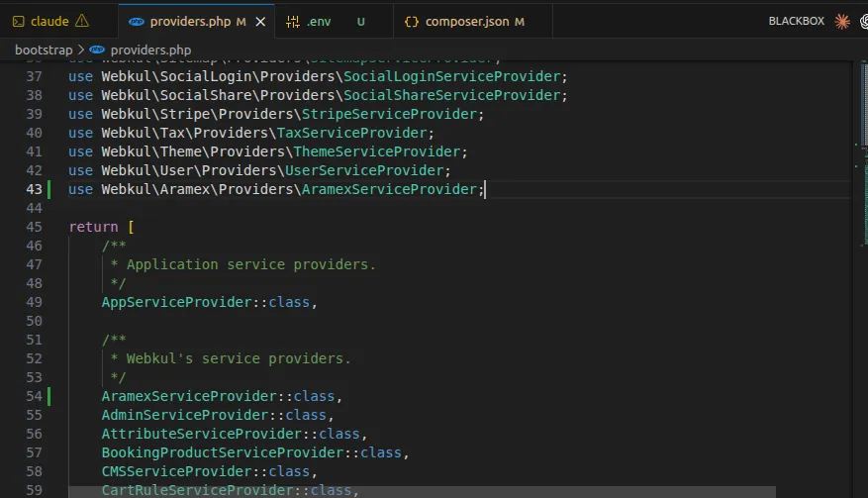Click AramexServiceProvider on line 43
Screen dimensions: 868x498
[x=390, y=189]
